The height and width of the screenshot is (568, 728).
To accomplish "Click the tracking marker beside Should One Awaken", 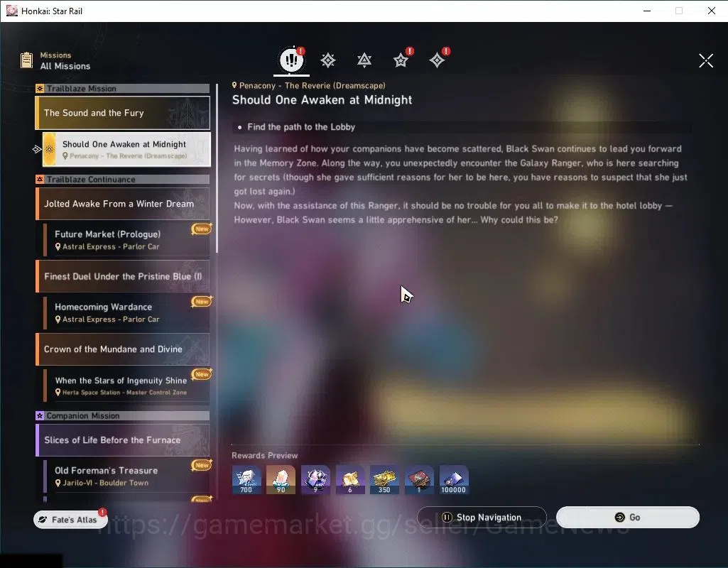I will pos(37,149).
